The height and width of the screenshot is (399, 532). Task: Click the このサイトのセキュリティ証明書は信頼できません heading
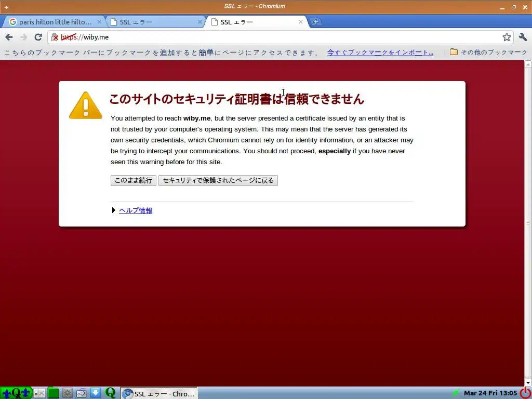[236, 99]
